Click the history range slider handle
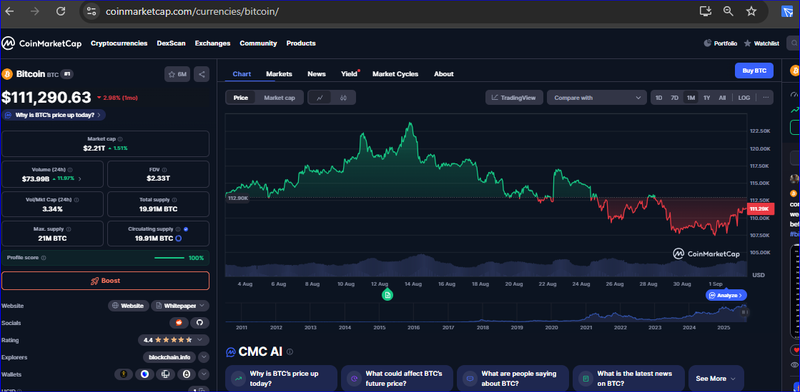Viewport: 800px width, 392px height. tap(744, 312)
